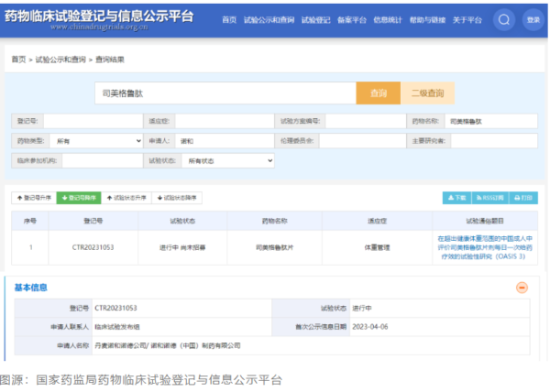Sort by 试验状态降序 button
This screenshot has height=392, width=550.
pos(177,198)
